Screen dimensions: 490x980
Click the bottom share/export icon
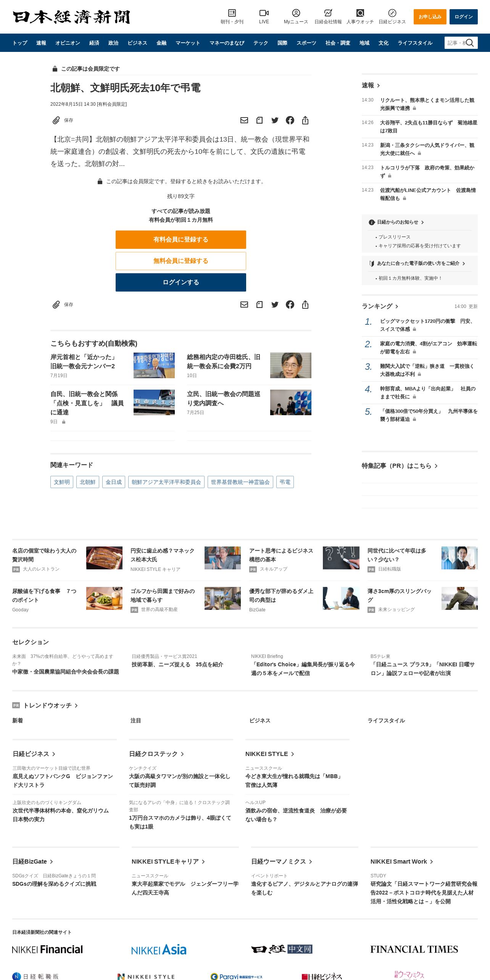point(305,305)
